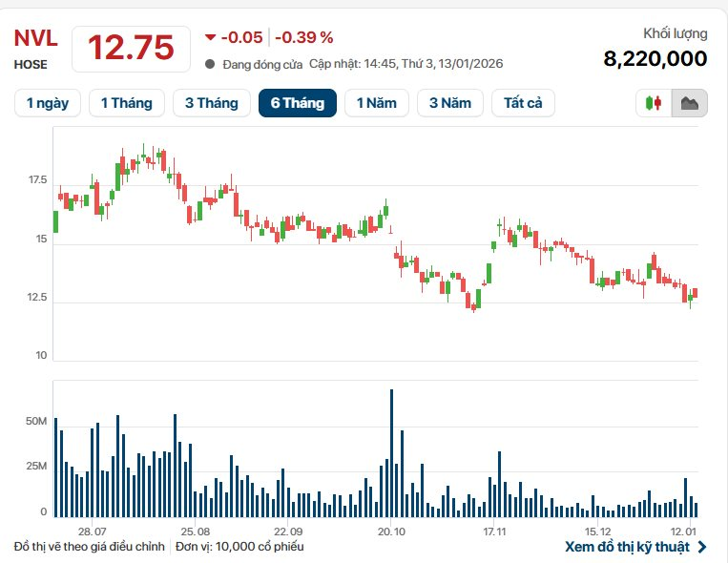The image size is (728, 563).
Task: Click the -0.39 % percentage change
Action: pos(304,37)
